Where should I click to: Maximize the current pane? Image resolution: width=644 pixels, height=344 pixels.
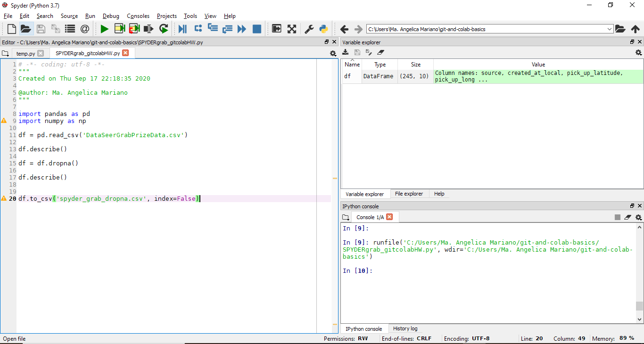click(277, 29)
